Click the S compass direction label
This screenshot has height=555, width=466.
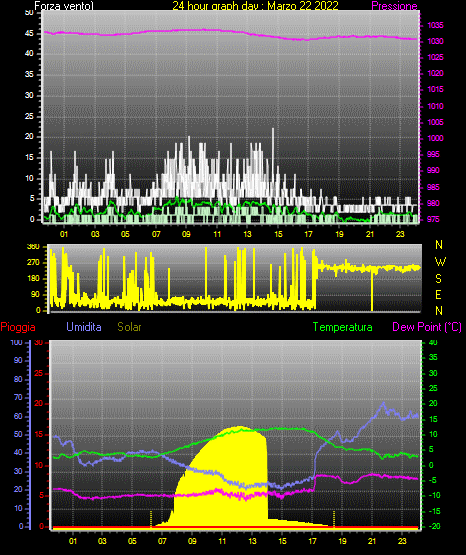[x=438, y=279]
